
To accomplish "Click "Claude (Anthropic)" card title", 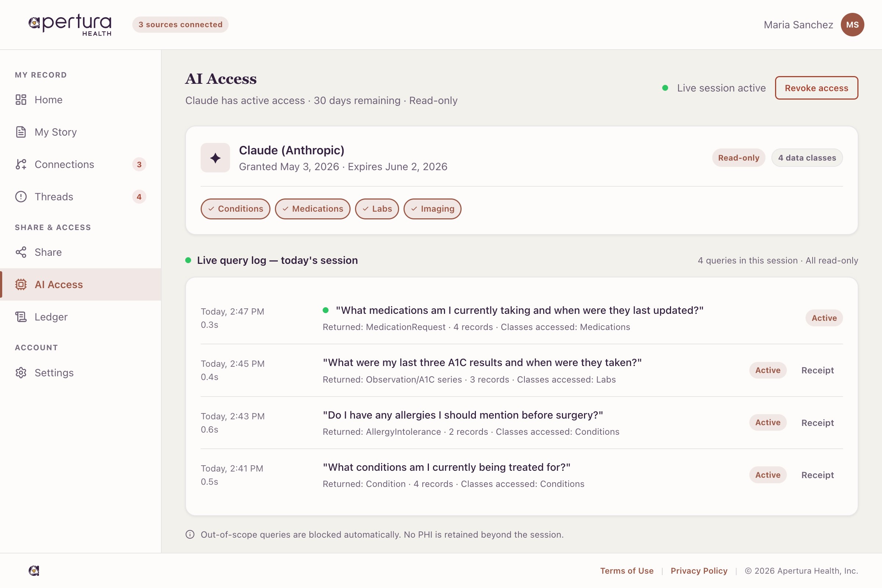I will (x=291, y=150).
